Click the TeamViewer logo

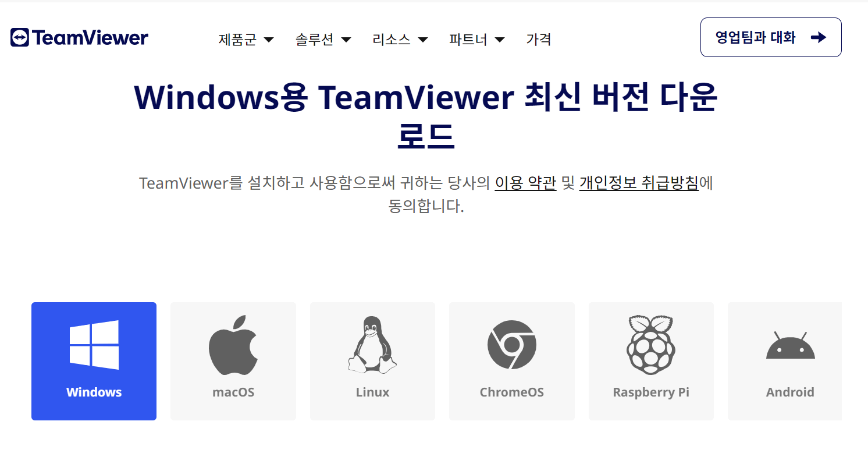(x=79, y=38)
